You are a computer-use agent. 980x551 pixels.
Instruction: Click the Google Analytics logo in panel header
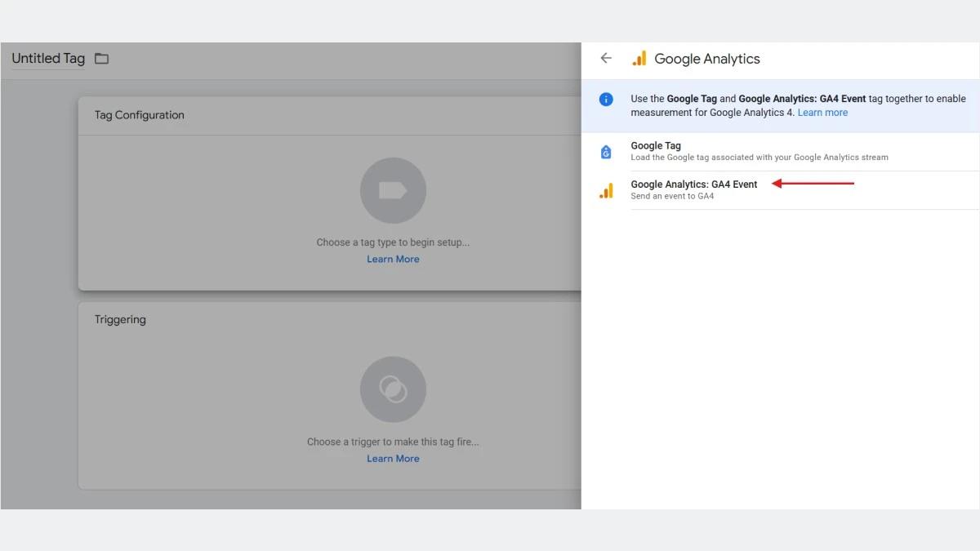(639, 59)
